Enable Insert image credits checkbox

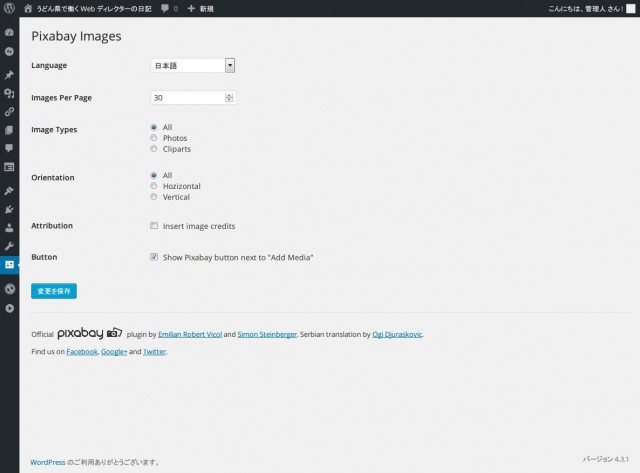coord(154,226)
